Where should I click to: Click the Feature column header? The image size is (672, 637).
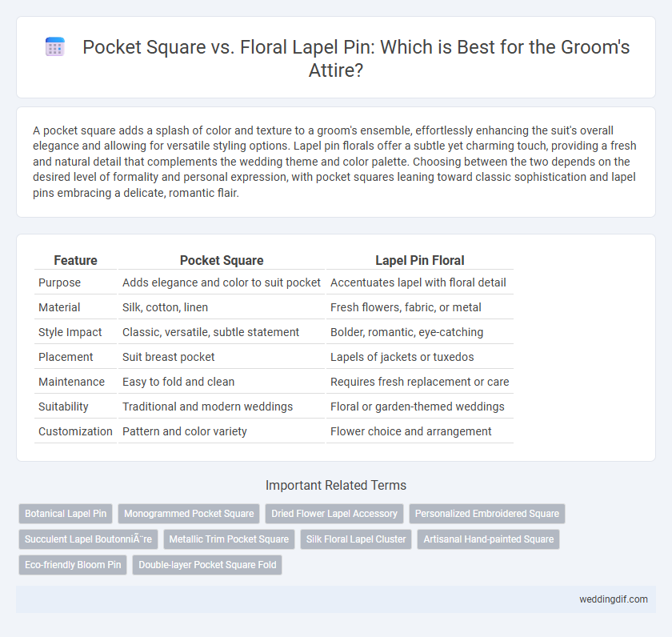[x=75, y=260]
